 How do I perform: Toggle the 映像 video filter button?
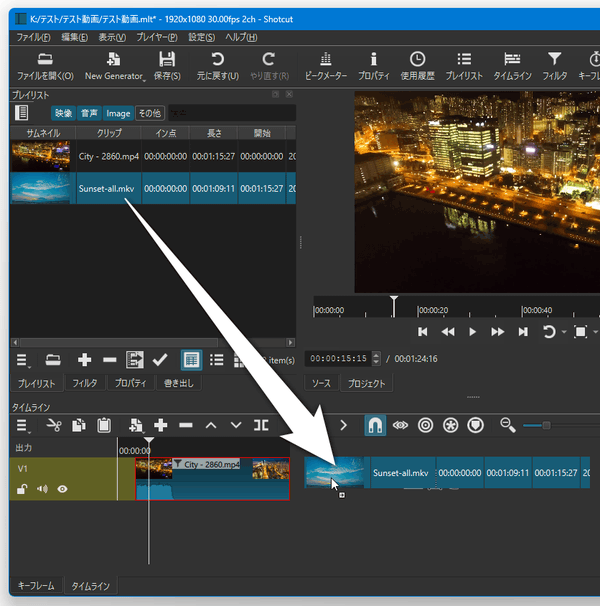(x=63, y=113)
